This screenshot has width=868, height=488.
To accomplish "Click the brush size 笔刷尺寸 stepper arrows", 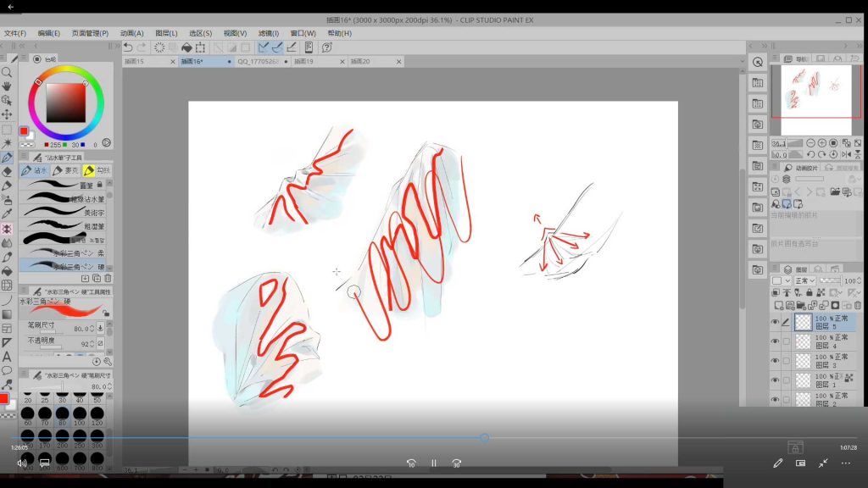I will coord(101,327).
